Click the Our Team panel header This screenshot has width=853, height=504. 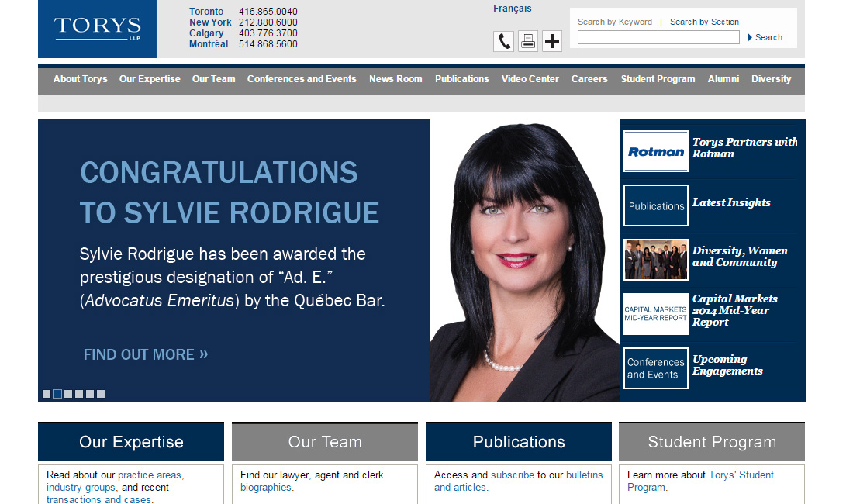(x=325, y=441)
